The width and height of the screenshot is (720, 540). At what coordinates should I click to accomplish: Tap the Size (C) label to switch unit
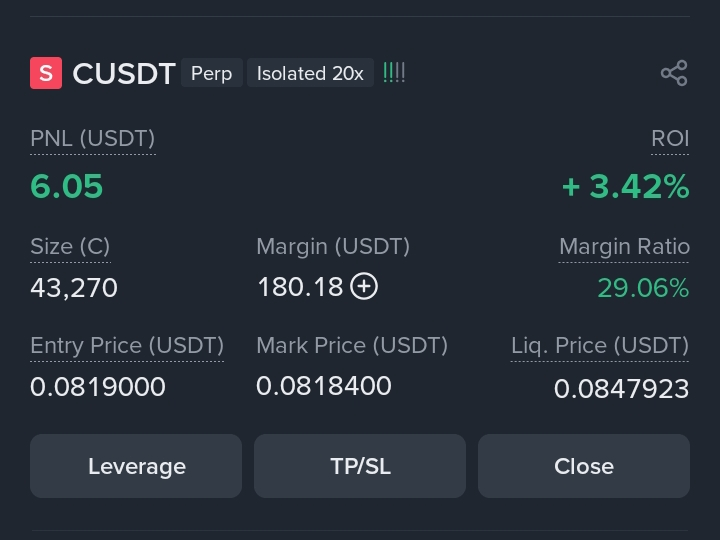pyautogui.click(x=70, y=247)
